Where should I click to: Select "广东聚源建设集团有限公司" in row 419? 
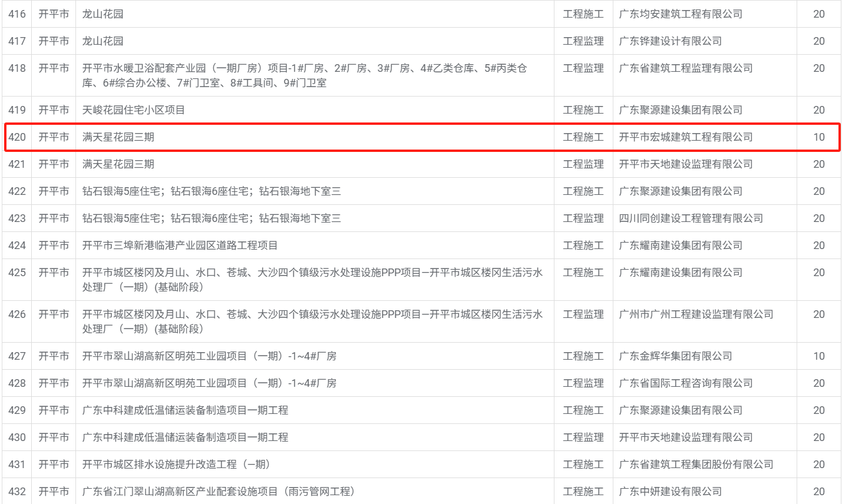click(x=681, y=110)
